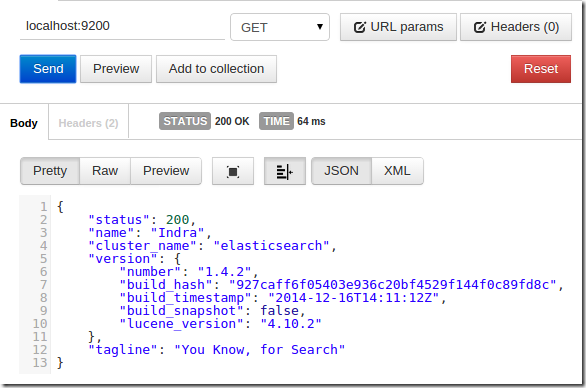The width and height of the screenshot is (586, 388).
Task: Click the "version": { line
Action: click(135, 259)
